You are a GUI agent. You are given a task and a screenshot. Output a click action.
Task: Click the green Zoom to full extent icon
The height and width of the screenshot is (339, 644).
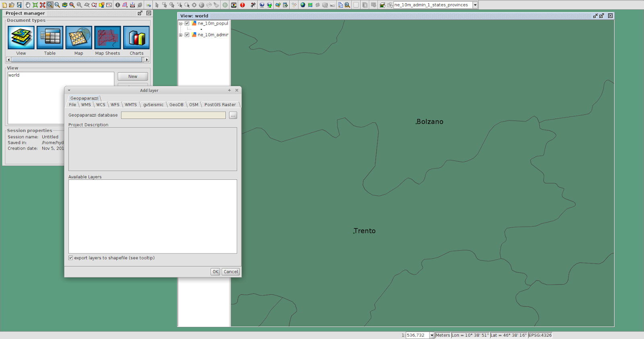(x=35, y=5)
